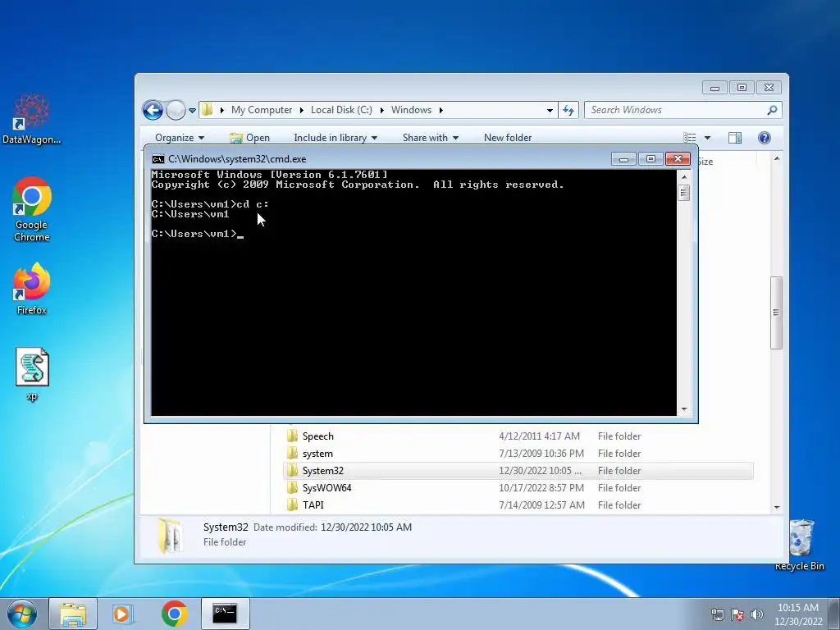
Task: Toggle the Explorer preview pane button
Action: coord(735,138)
